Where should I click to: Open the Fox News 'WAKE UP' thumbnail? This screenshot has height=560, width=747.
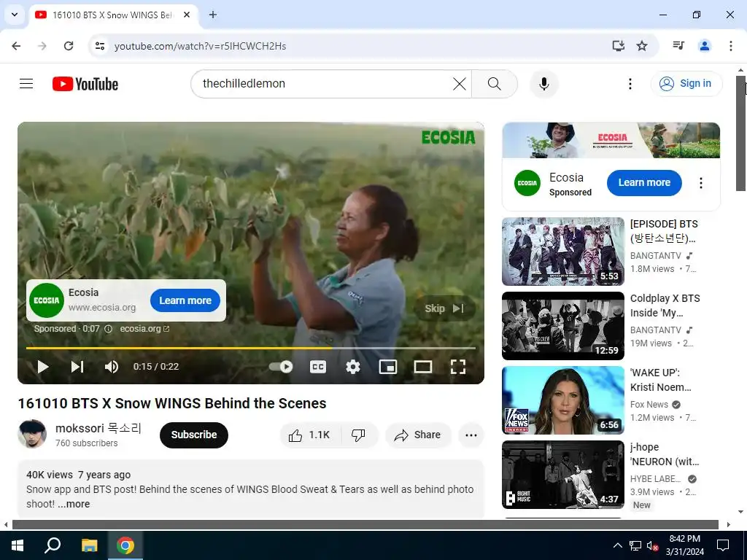coord(563,400)
